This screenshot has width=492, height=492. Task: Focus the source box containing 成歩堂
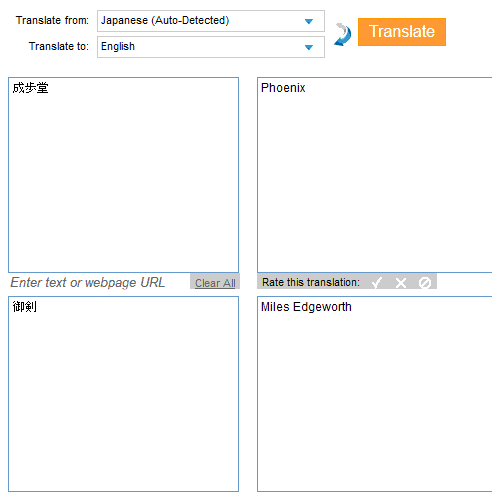(123, 175)
